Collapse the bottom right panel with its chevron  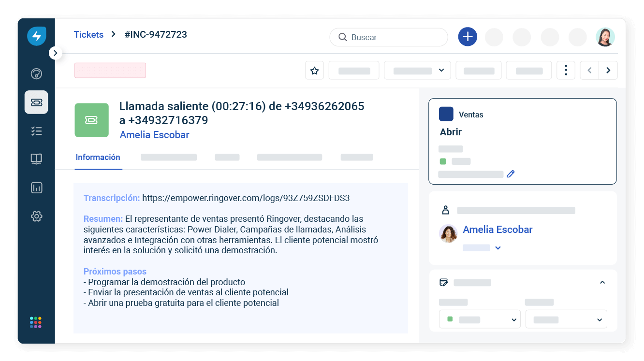602,282
